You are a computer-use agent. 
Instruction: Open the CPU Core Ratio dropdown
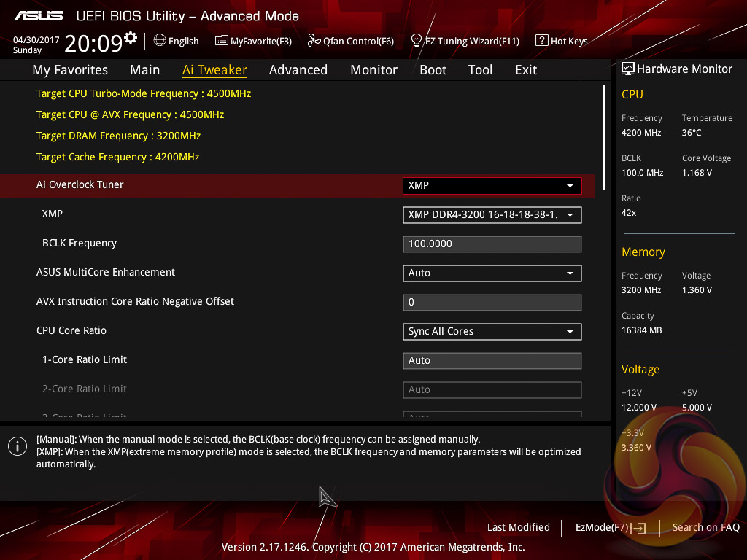pyautogui.click(x=492, y=332)
